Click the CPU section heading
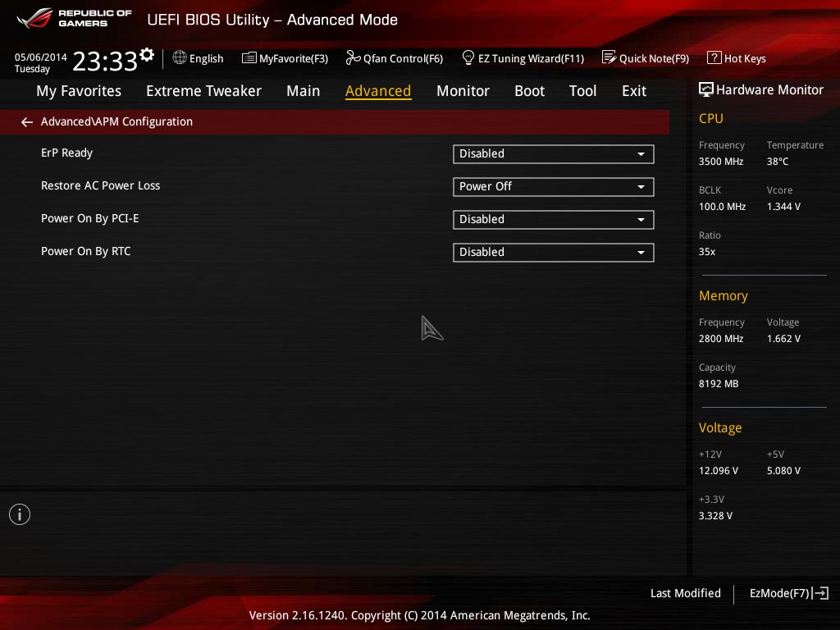 (711, 118)
